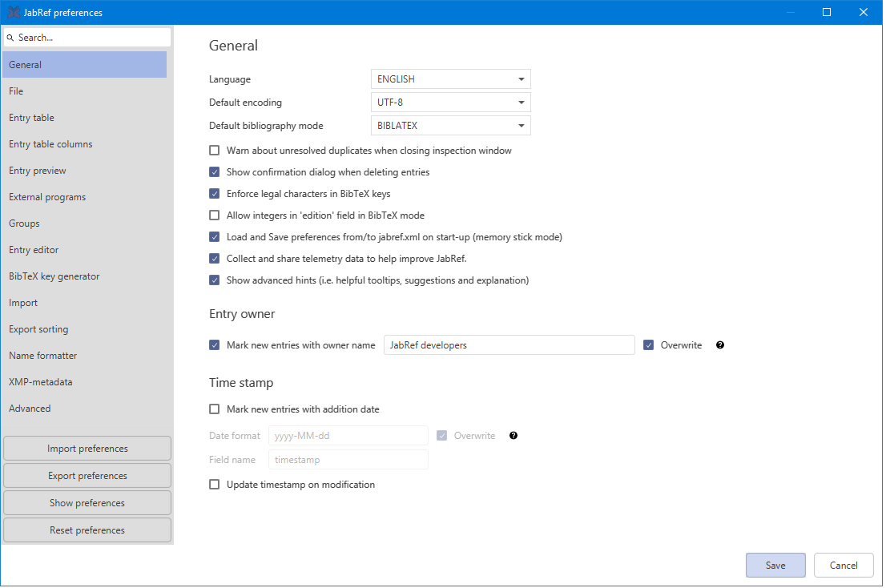Click the Export preferences button
Image resolution: width=886 pixels, height=588 pixels.
coord(87,476)
